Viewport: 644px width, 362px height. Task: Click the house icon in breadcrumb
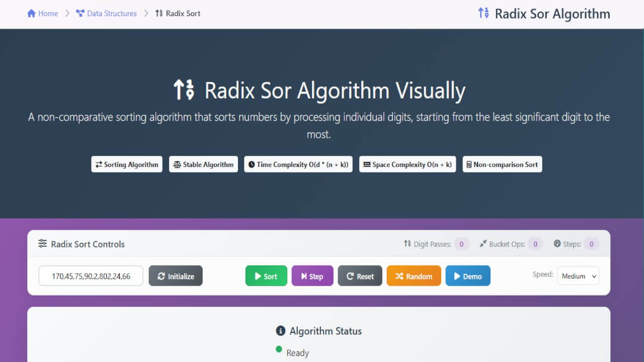click(x=31, y=14)
